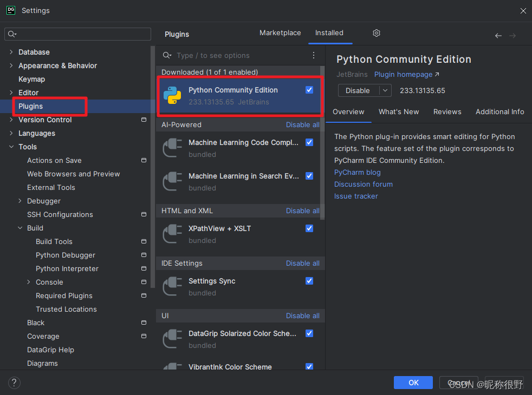Select the Installed tab
Image resolution: width=532 pixels, height=395 pixels.
point(329,33)
